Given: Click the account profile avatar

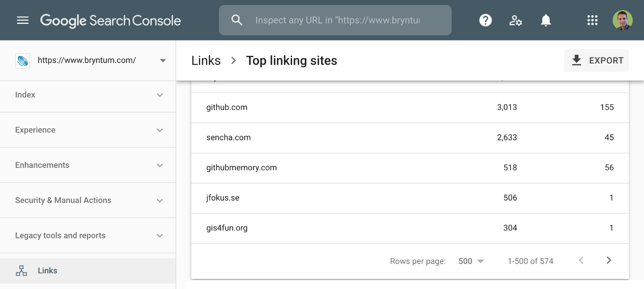Looking at the screenshot, I should pyautogui.click(x=622, y=20).
